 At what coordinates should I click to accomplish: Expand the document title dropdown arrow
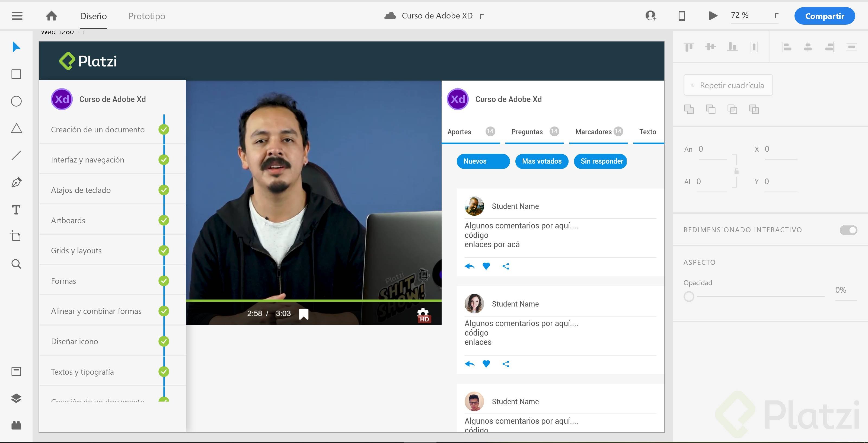click(482, 16)
